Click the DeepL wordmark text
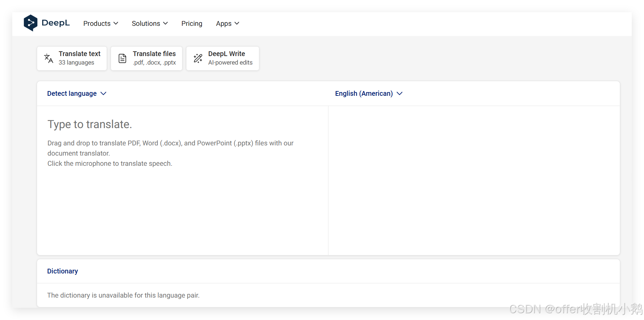The width and height of the screenshot is (644, 320). coord(56,23)
